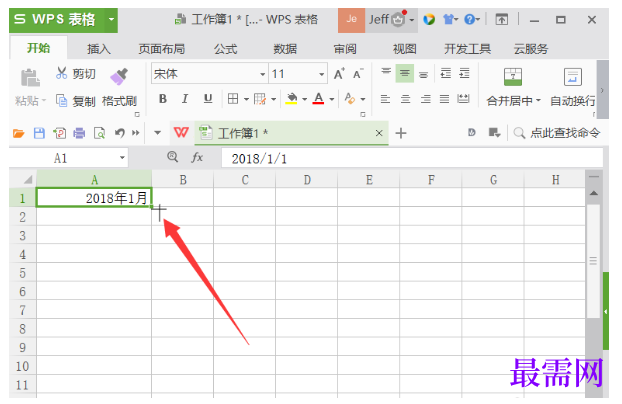
Task: Toggle italic formatting (I)
Action: pyautogui.click(x=185, y=99)
